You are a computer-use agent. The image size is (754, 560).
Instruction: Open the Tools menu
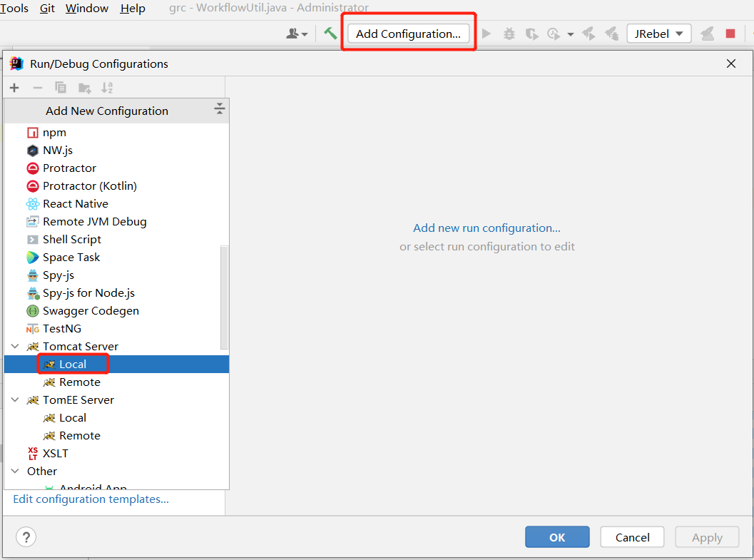[14, 8]
